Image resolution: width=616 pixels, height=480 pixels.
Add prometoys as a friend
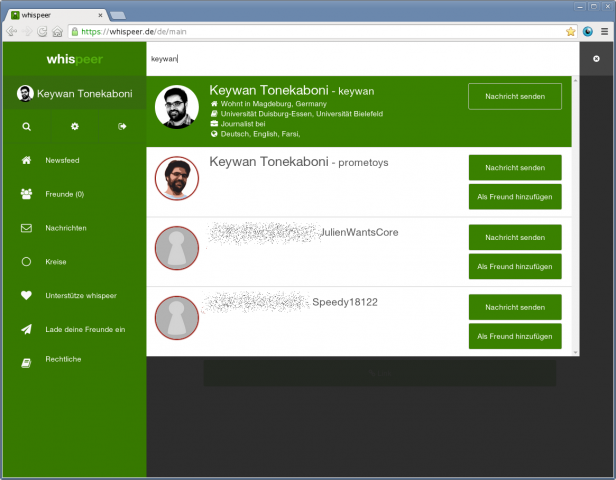click(x=514, y=197)
